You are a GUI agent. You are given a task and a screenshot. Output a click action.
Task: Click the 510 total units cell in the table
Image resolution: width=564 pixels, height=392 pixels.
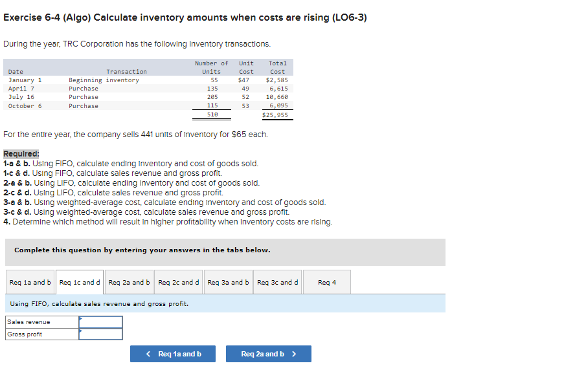tap(212, 114)
